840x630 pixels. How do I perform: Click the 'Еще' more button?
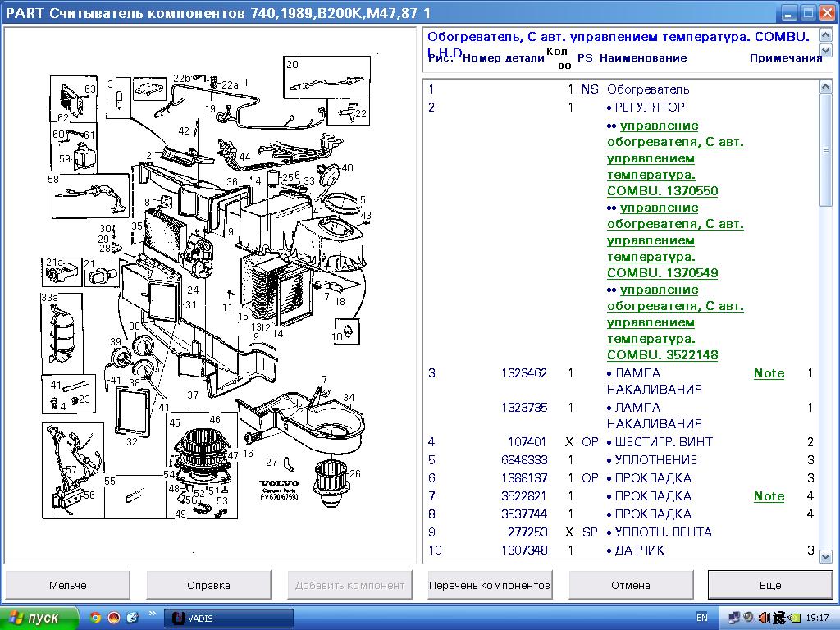pos(769,585)
